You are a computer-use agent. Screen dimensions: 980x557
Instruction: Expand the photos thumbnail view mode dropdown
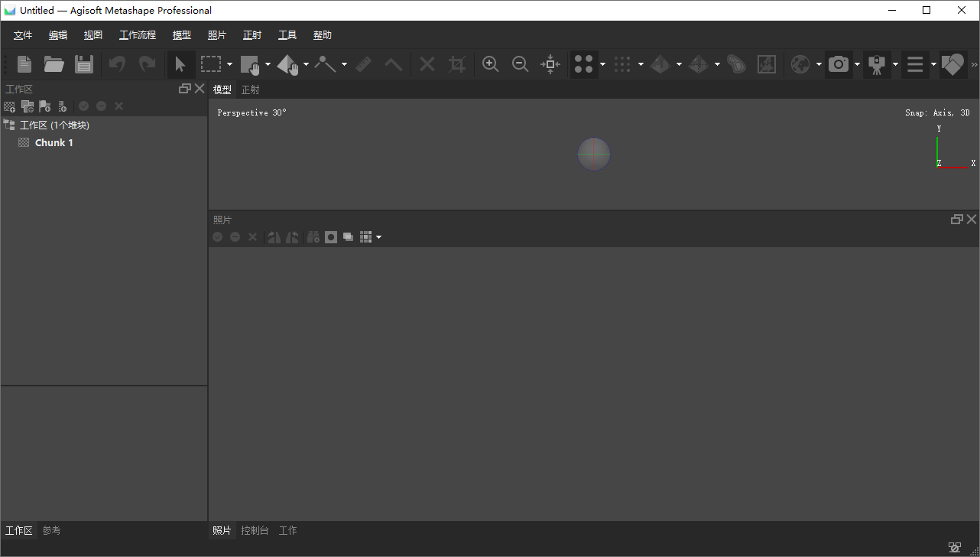click(x=378, y=237)
